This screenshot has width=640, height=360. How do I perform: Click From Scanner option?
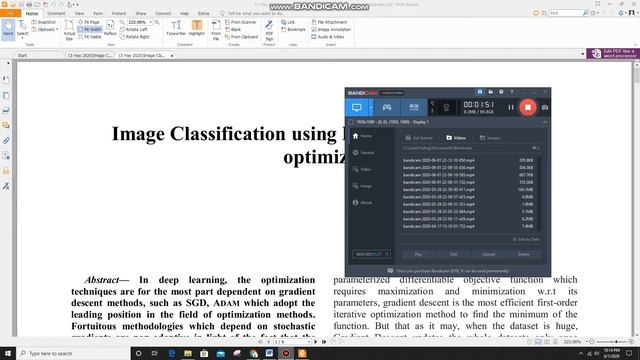coord(240,22)
